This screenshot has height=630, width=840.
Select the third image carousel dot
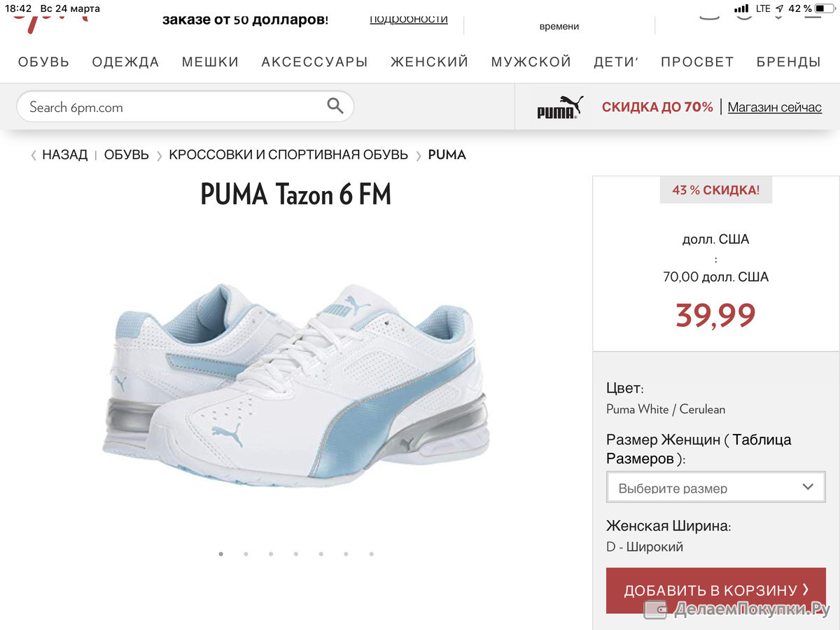click(271, 554)
